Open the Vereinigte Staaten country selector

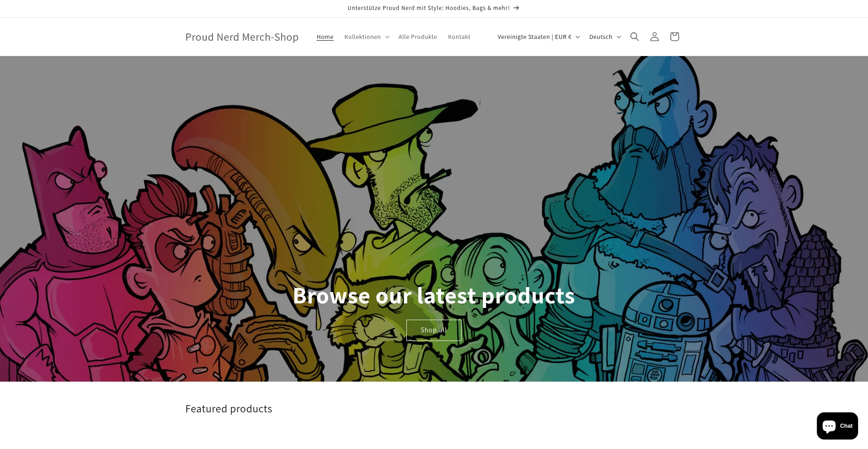click(x=538, y=37)
